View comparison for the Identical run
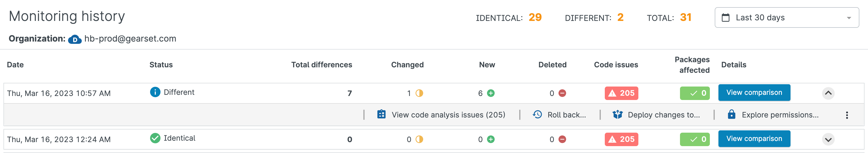 (x=754, y=139)
